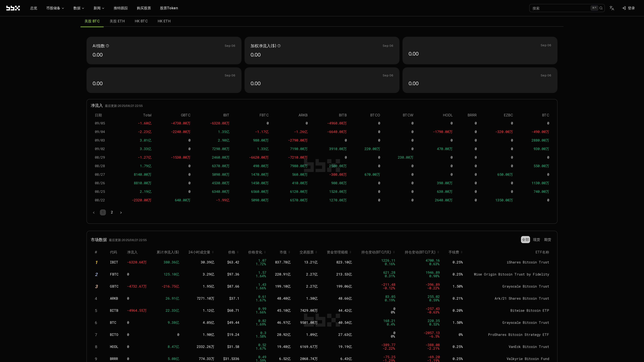Image resolution: width=644 pixels, height=362 pixels.
Task: Select the 现货 market filter
Action: click(x=536, y=240)
